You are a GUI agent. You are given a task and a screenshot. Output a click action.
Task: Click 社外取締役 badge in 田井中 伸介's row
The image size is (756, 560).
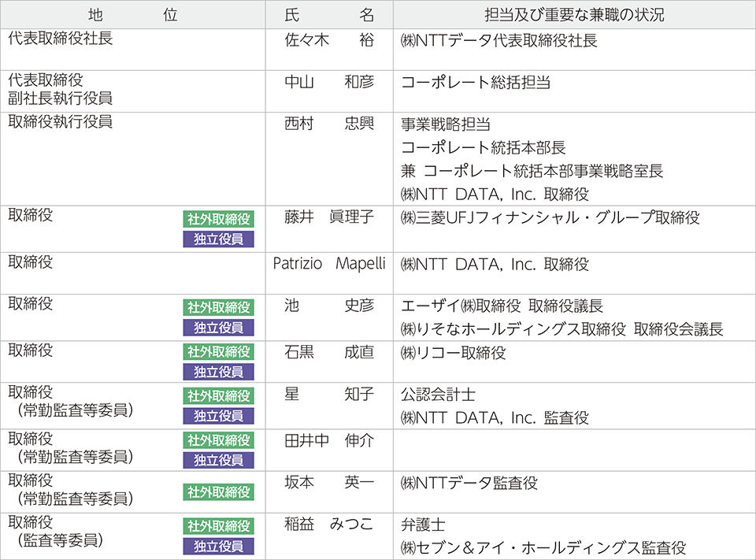[218, 440]
